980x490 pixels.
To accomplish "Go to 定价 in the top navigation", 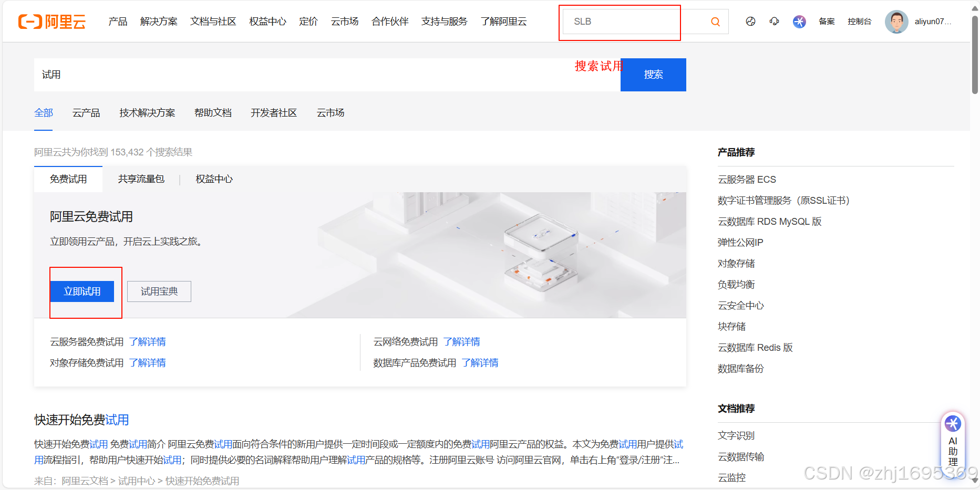I will click(x=308, y=22).
